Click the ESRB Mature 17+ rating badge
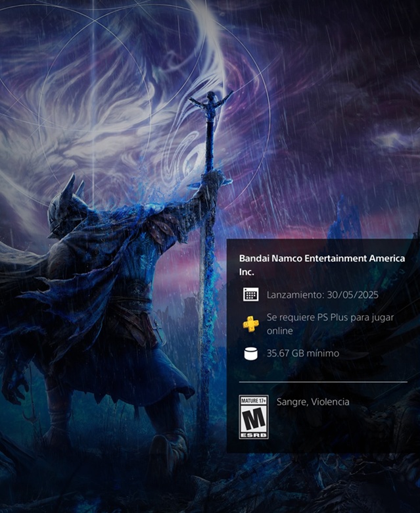This screenshot has height=513, width=420. [x=254, y=417]
